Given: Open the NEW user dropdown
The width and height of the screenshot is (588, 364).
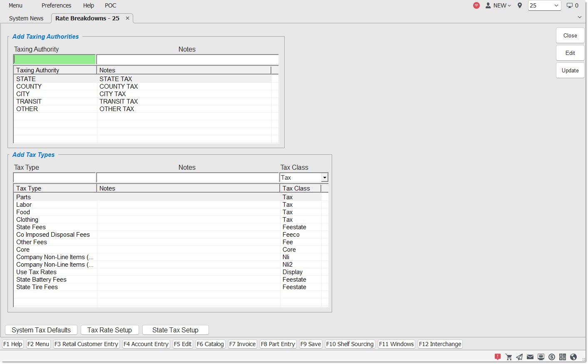Looking at the screenshot, I should [x=499, y=5].
